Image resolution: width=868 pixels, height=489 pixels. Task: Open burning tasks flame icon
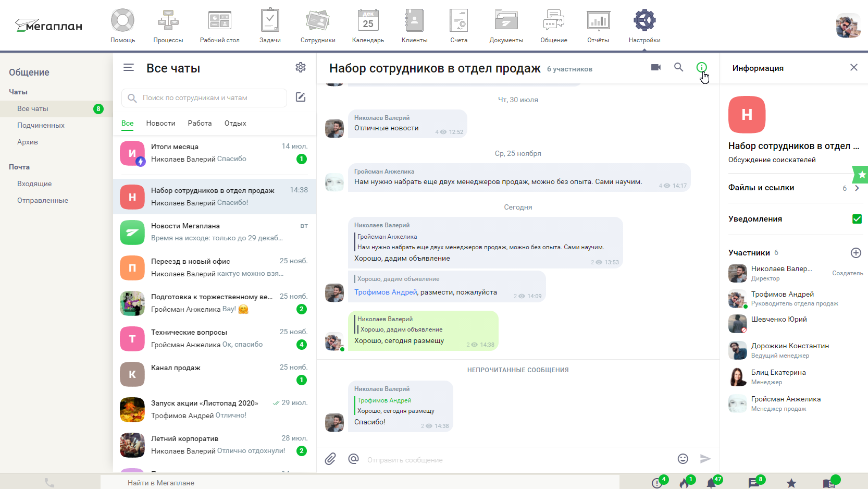[685, 483]
